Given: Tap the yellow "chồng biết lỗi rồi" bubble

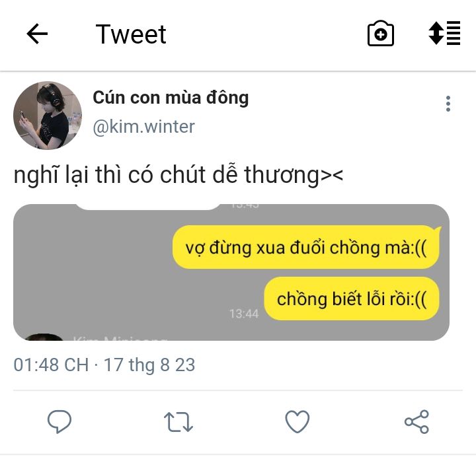Looking at the screenshot, I should coord(352,299).
